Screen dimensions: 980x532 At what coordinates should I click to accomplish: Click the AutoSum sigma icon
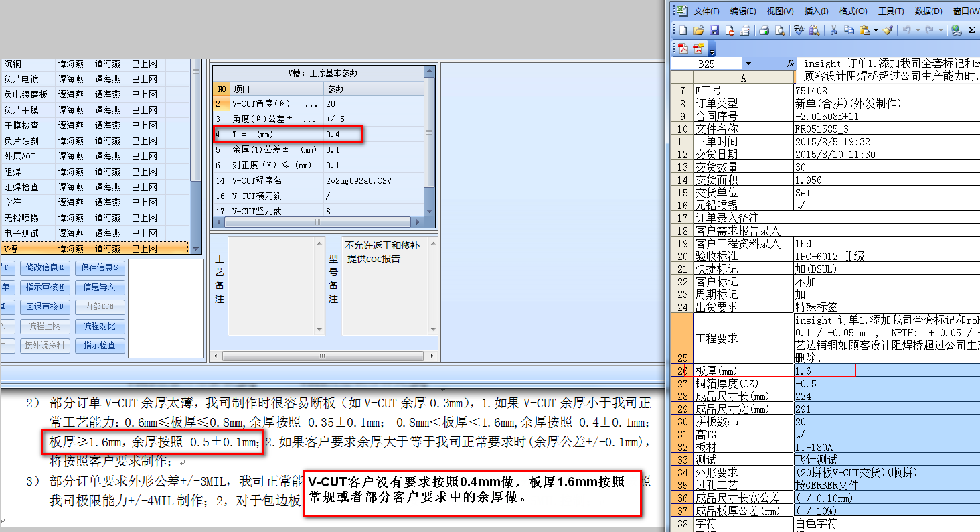(x=972, y=30)
